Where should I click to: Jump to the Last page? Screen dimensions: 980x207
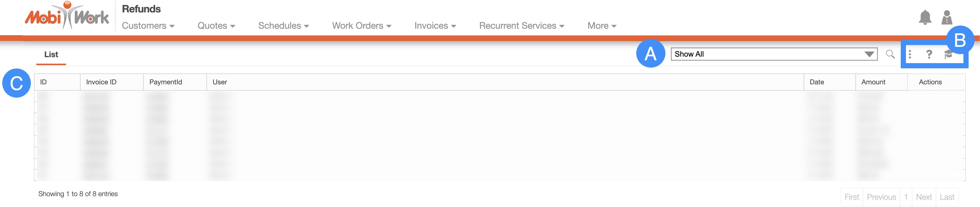(947, 197)
